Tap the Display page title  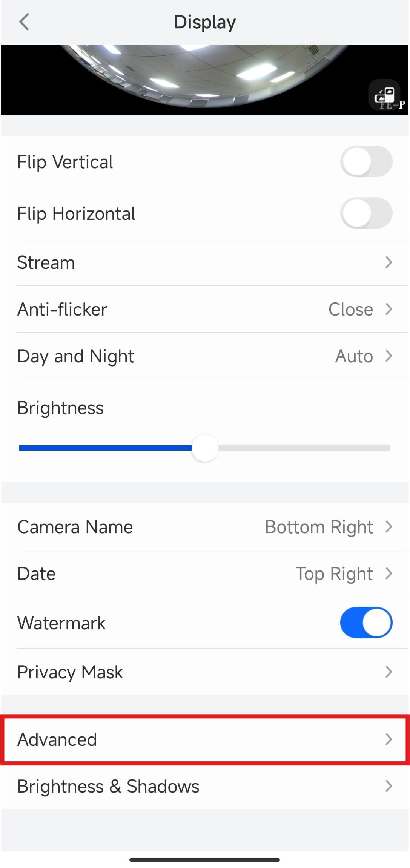(x=205, y=22)
